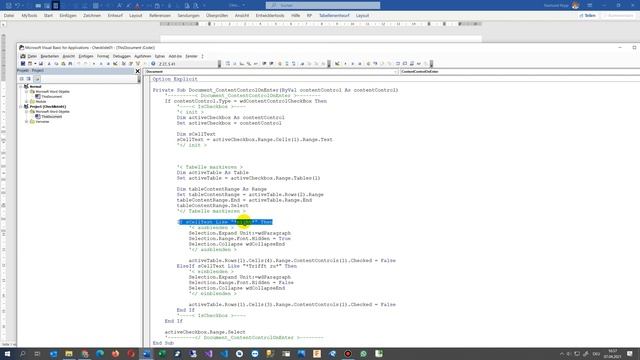
Task: Click the 'End Sub' code line
Action: (163, 343)
